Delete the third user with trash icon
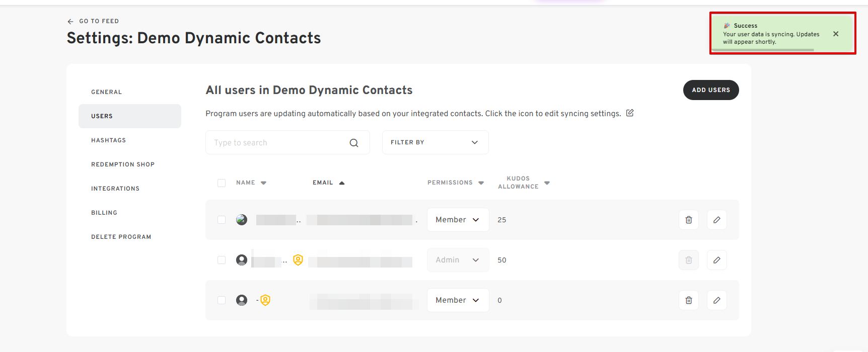This screenshot has height=352, width=868. pyautogui.click(x=688, y=300)
